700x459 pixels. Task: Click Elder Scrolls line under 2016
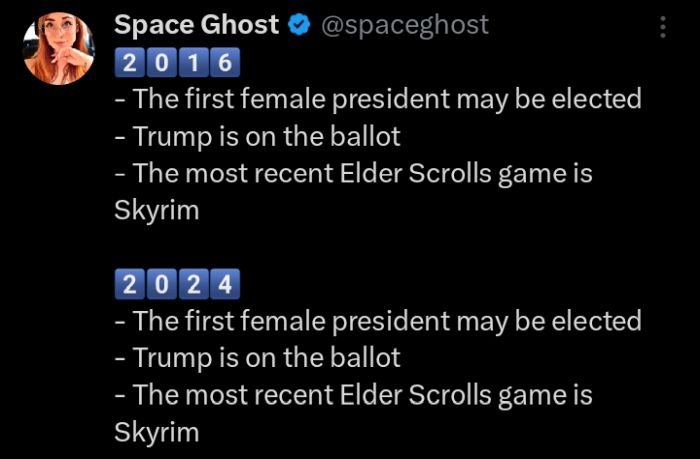[x=354, y=173]
